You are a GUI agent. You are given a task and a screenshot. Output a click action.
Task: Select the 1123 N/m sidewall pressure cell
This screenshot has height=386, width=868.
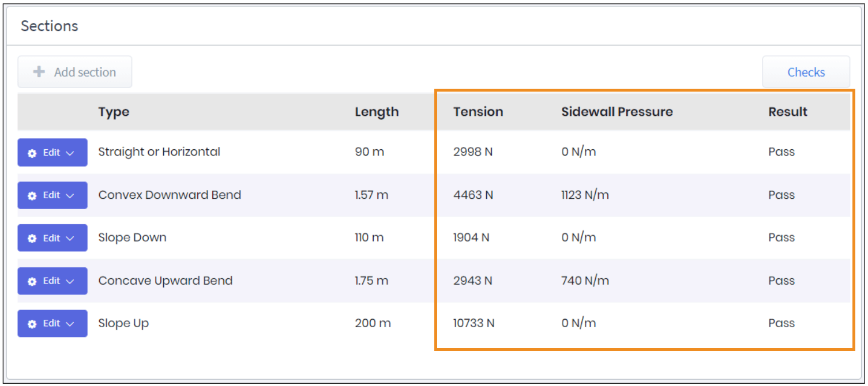(585, 195)
